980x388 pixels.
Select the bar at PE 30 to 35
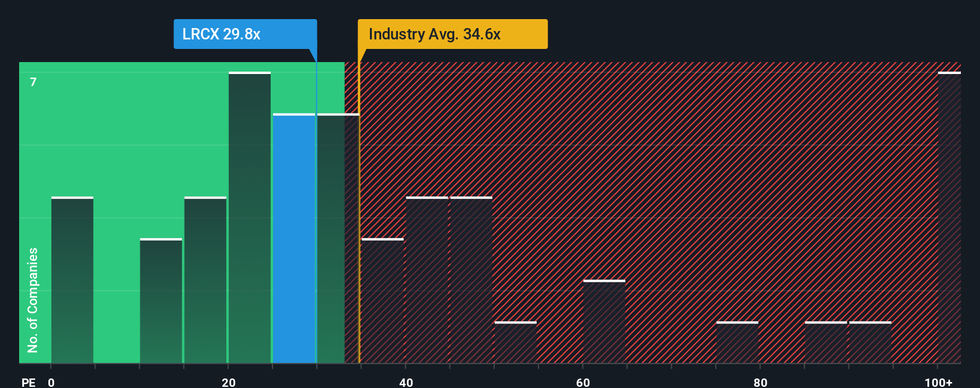338,238
